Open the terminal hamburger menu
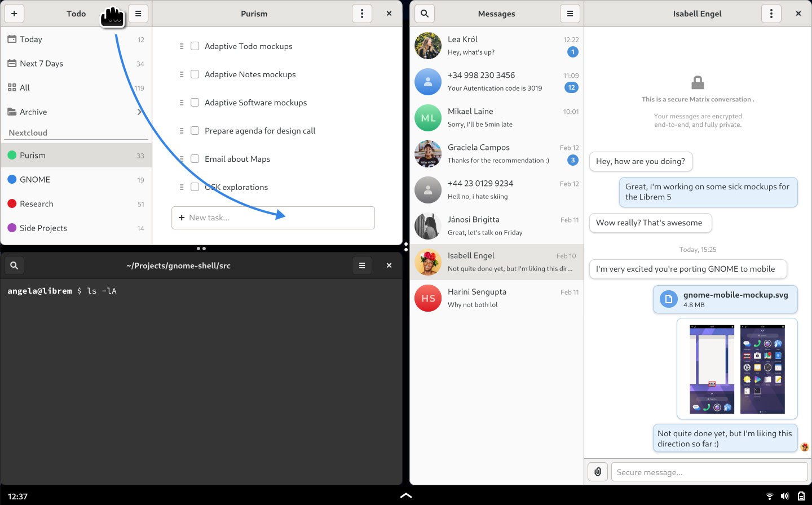This screenshot has height=505, width=812. 362,265
